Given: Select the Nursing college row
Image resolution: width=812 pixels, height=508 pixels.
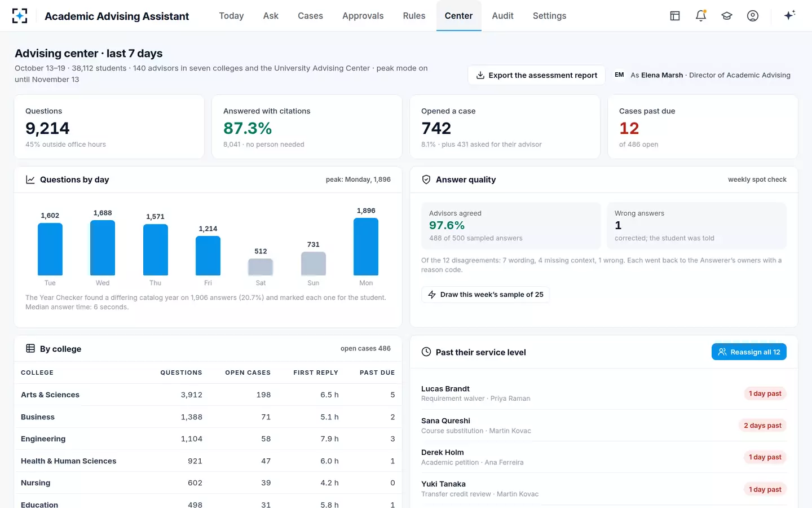Looking at the screenshot, I should (208, 483).
